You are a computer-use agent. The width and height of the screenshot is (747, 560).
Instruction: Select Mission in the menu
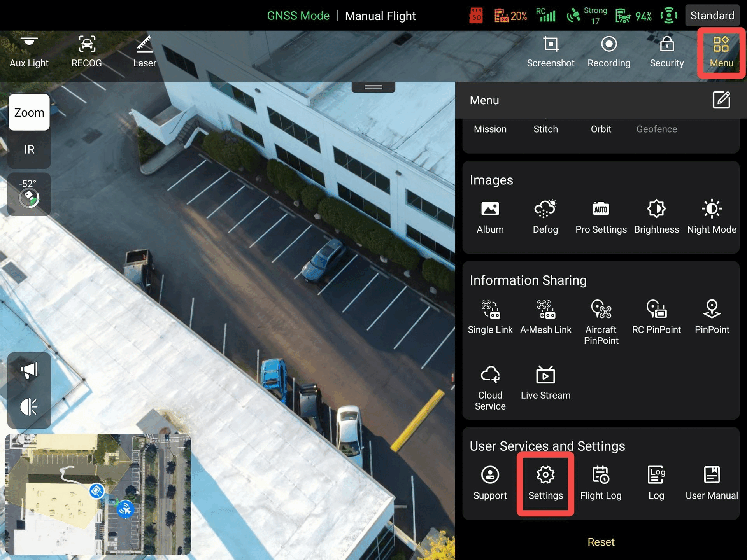pyautogui.click(x=490, y=129)
